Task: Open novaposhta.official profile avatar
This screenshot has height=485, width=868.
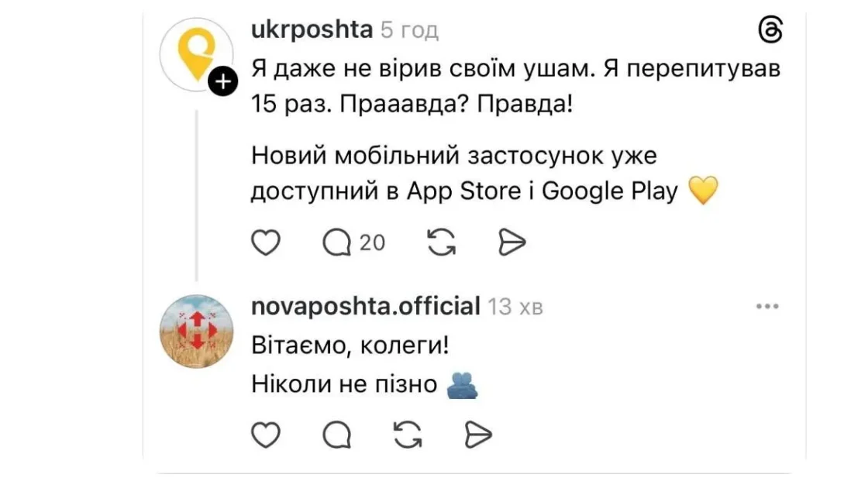Action: click(195, 331)
